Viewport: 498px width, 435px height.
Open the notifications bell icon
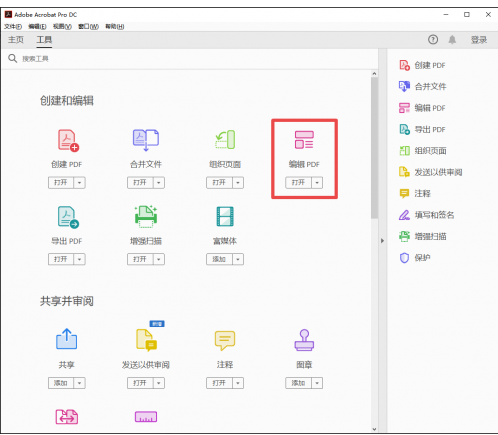coord(452,40)
